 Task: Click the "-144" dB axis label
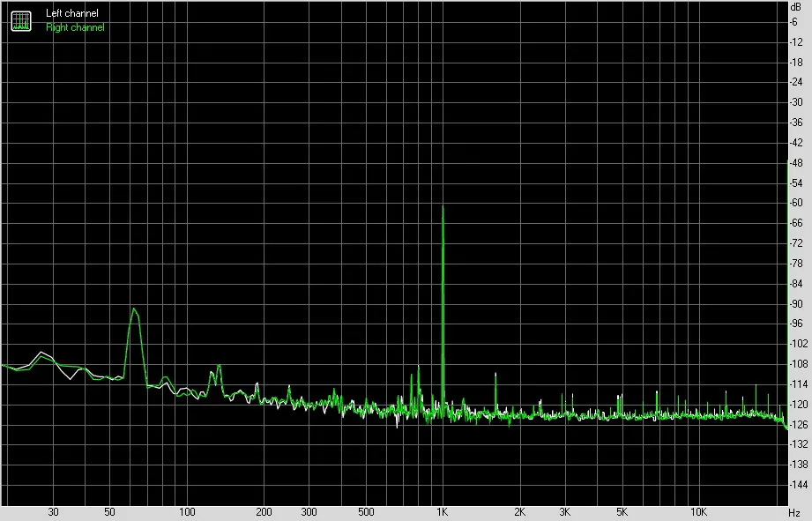click(799, 484)
